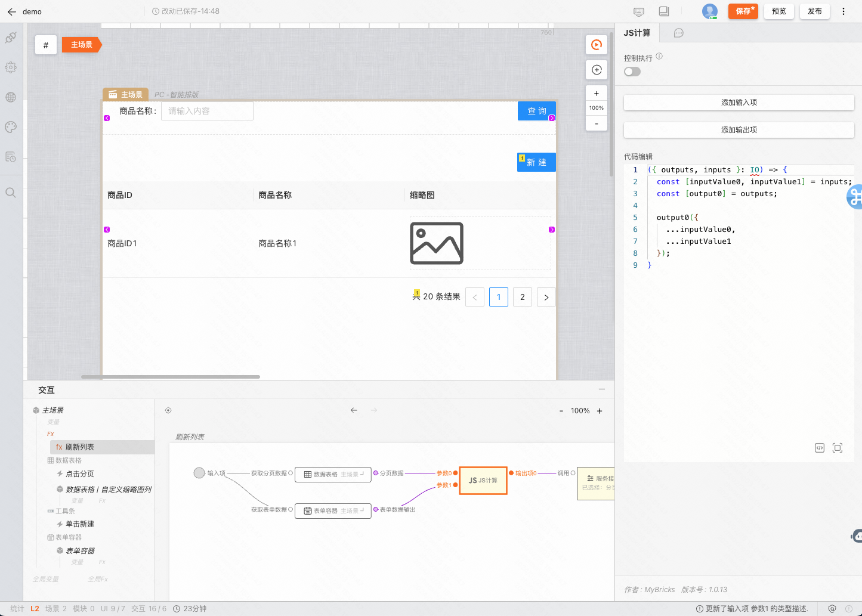862x616 pixels.
Task: Zoom in the interaction diagram with plus
Action: (600, 411)
